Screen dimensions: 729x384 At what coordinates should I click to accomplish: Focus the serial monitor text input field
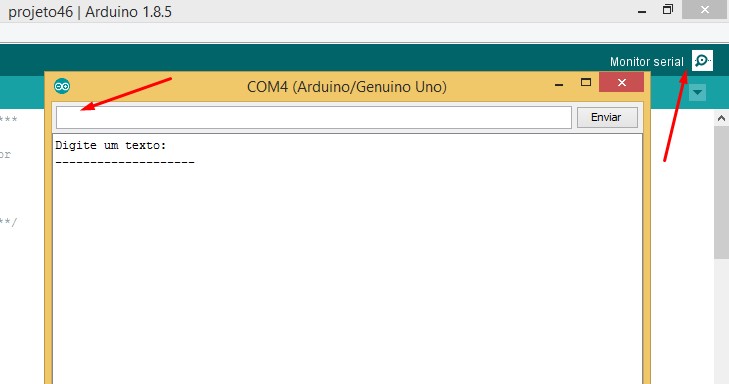(x=314, y=118)
